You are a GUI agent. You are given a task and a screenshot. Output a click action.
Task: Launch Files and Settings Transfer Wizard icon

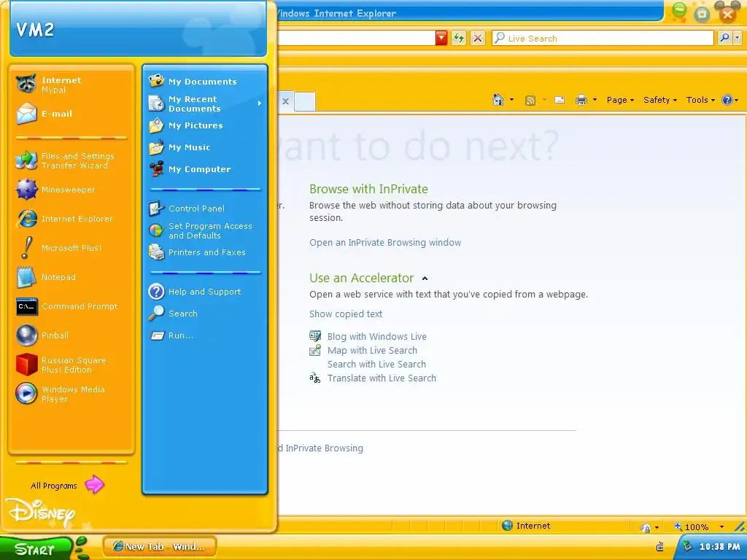(26, 160)
